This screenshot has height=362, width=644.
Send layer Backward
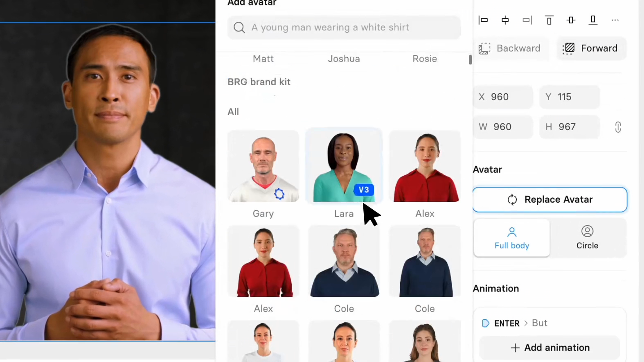510,48
